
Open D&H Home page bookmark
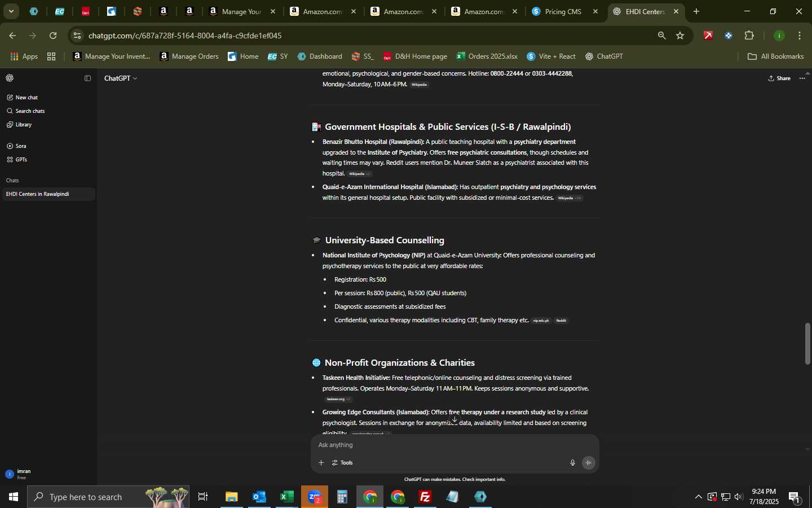[415, 56]
